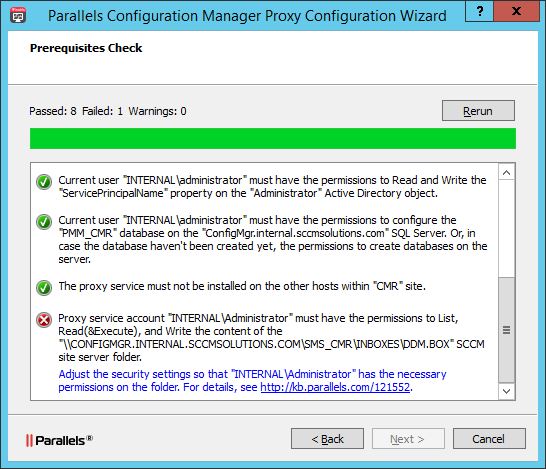Click the scrollbar up arrow
546x469 pixels.
click(x=507, y=172)
